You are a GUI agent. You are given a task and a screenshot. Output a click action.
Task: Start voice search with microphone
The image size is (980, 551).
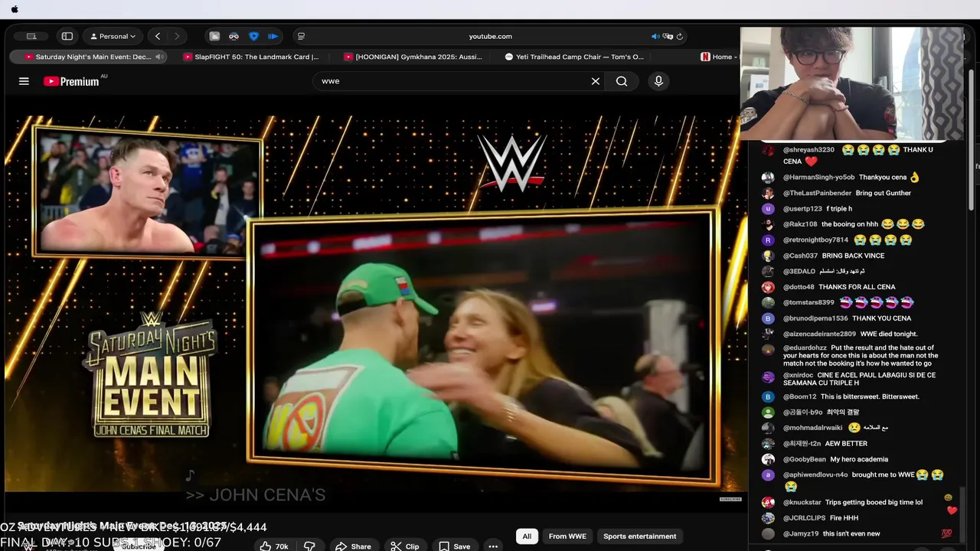point(658,81)
